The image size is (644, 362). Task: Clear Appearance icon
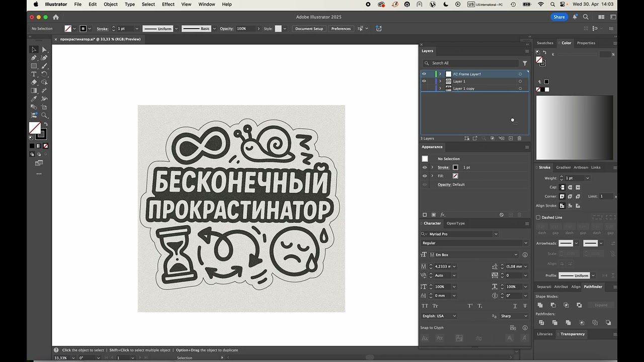(502, 215)
